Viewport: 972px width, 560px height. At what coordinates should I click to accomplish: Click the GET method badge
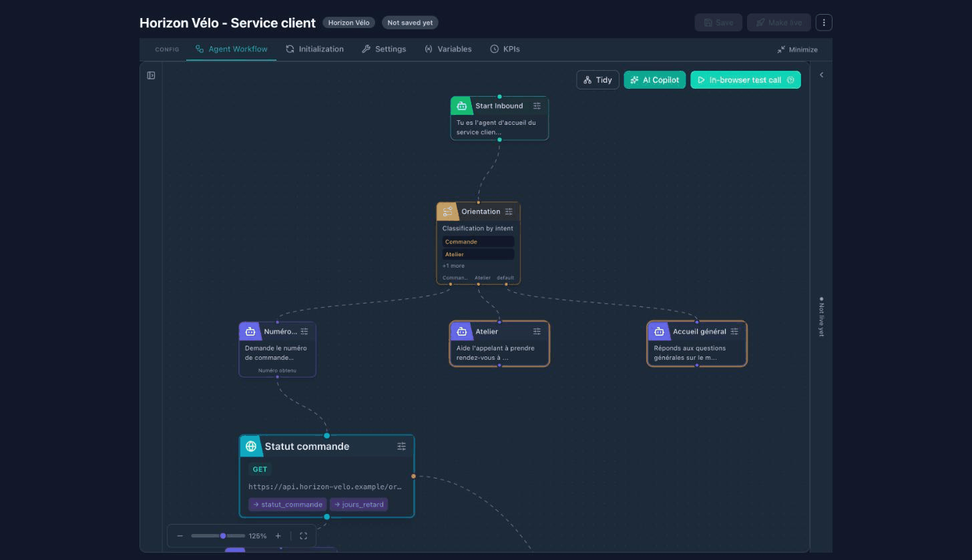pos(260,469)
